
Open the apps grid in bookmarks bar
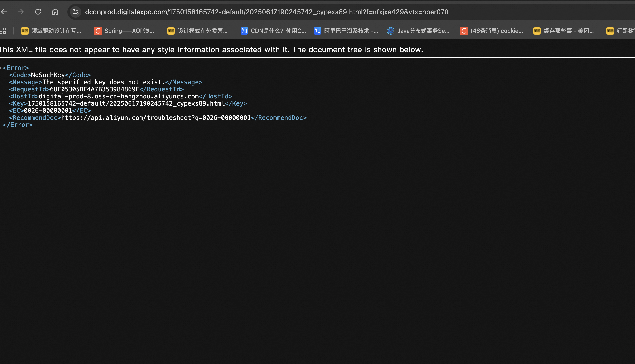pos(3,31)
